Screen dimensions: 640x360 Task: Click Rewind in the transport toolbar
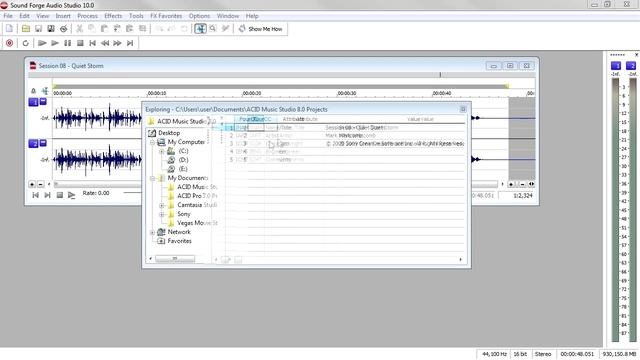point(105,43)
